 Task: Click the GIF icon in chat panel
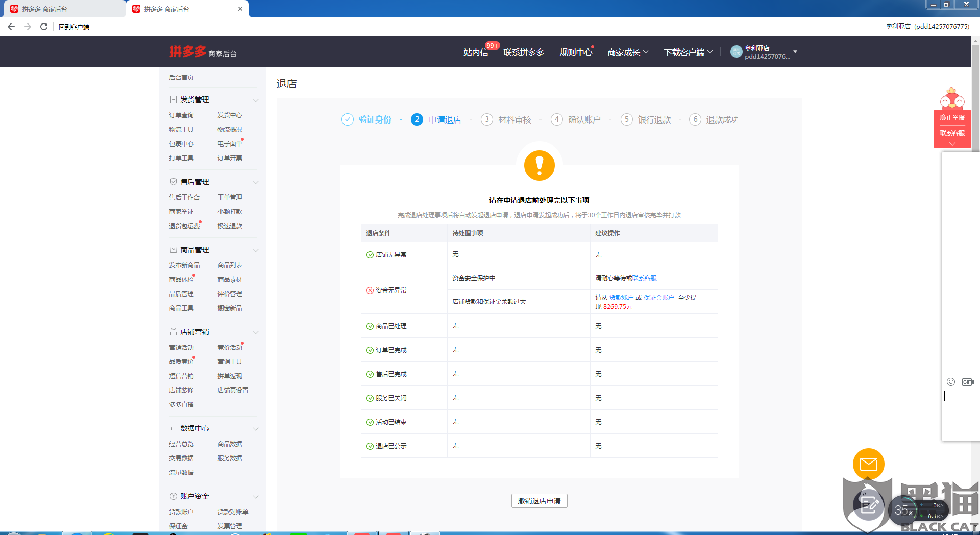968,382
